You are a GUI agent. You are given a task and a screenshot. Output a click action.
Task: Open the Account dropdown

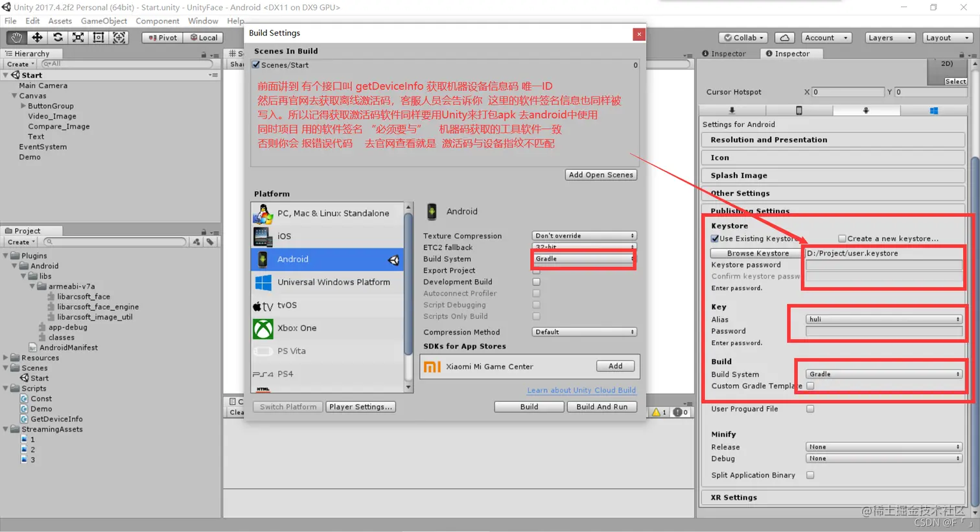[826, 38]
